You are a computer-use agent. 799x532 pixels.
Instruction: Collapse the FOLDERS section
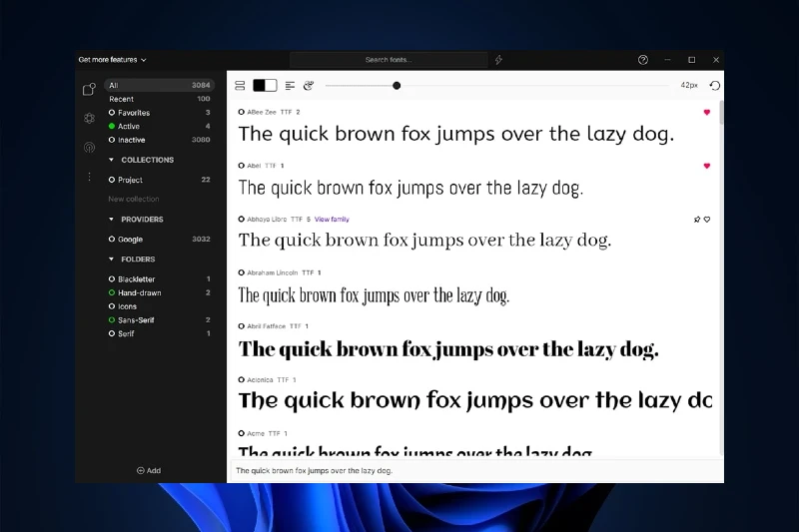(x=112, y=260)
